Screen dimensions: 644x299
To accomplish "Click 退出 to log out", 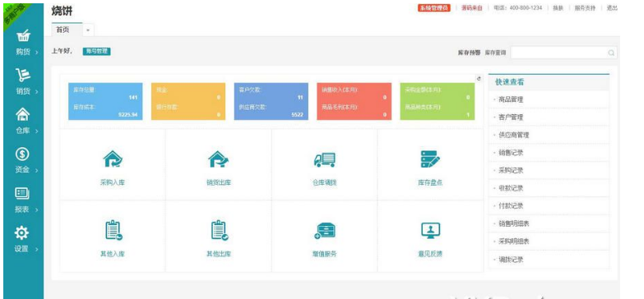I will [x=612, y=7].
